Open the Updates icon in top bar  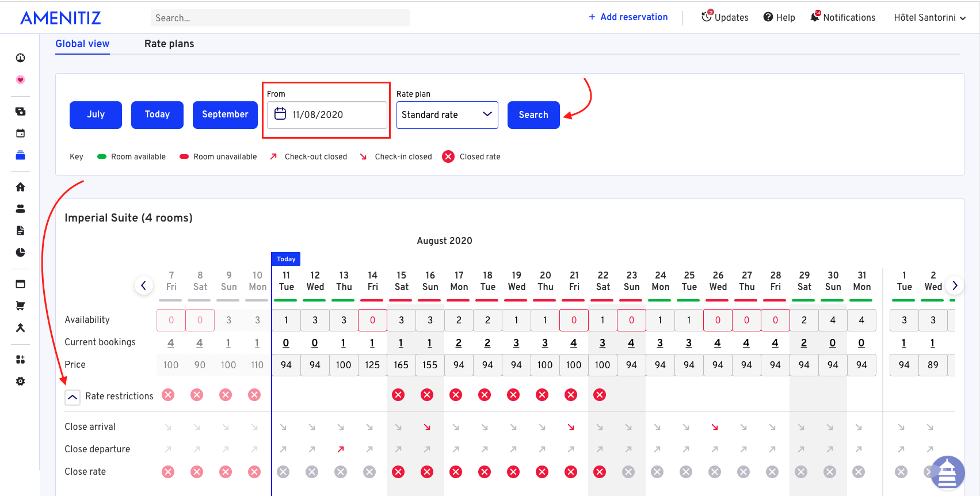pos(707,17)
